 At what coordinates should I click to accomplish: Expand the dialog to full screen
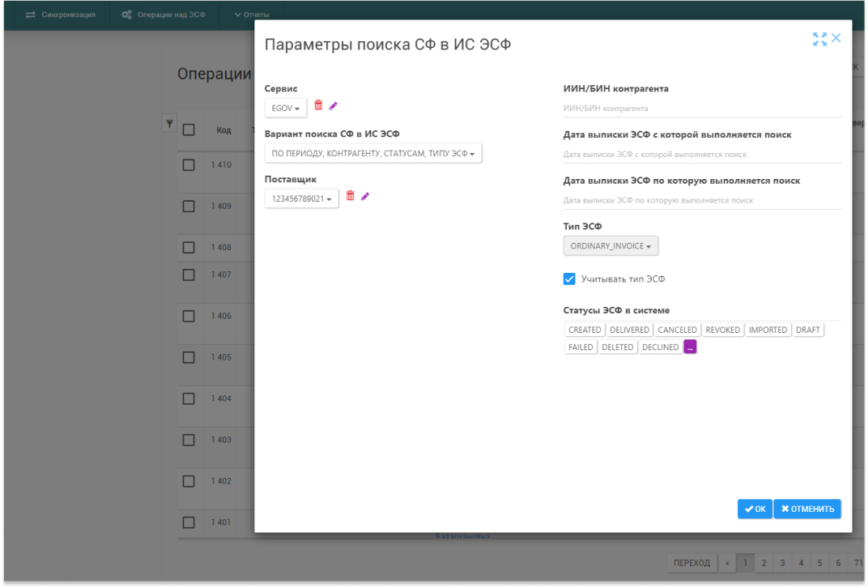point(820,39)
